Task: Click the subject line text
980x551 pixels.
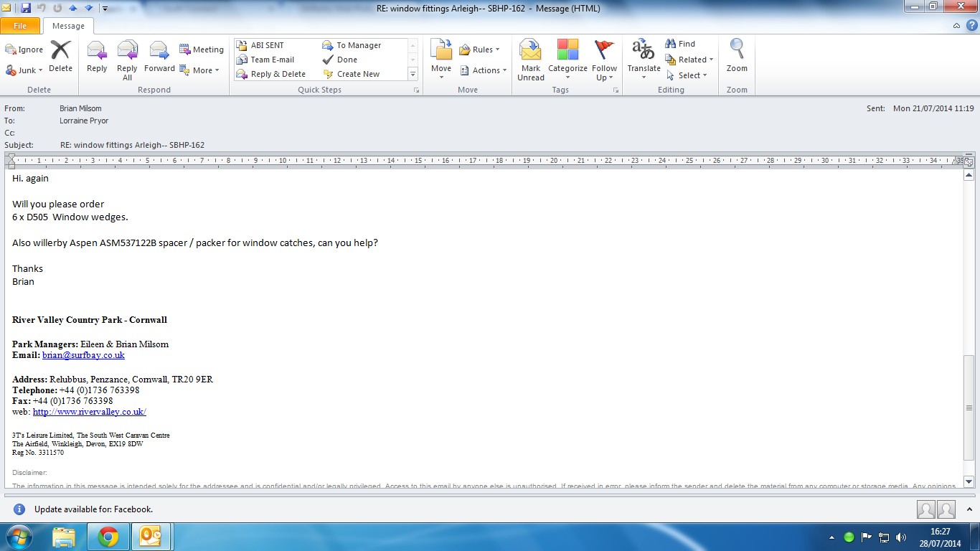Action: tap(132, 145)
